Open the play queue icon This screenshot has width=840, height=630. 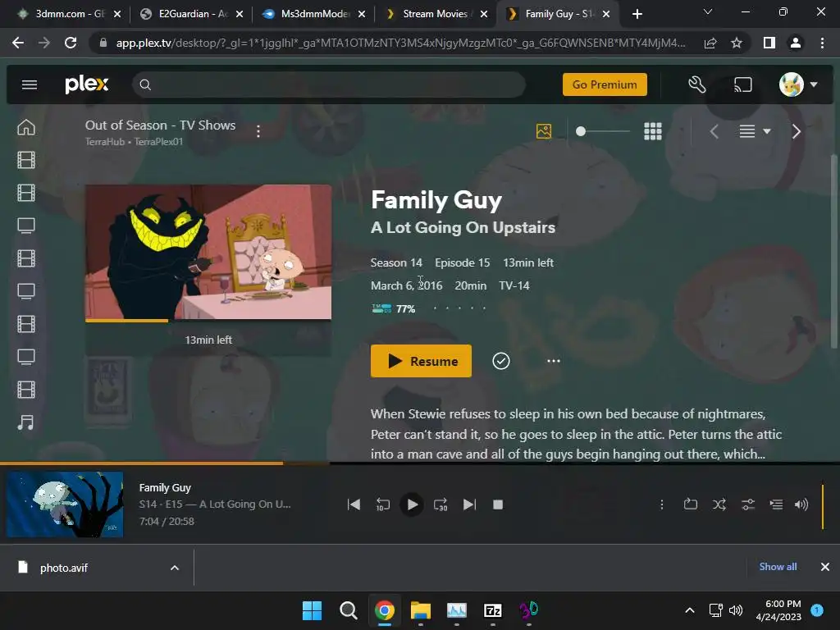(776, 504)
